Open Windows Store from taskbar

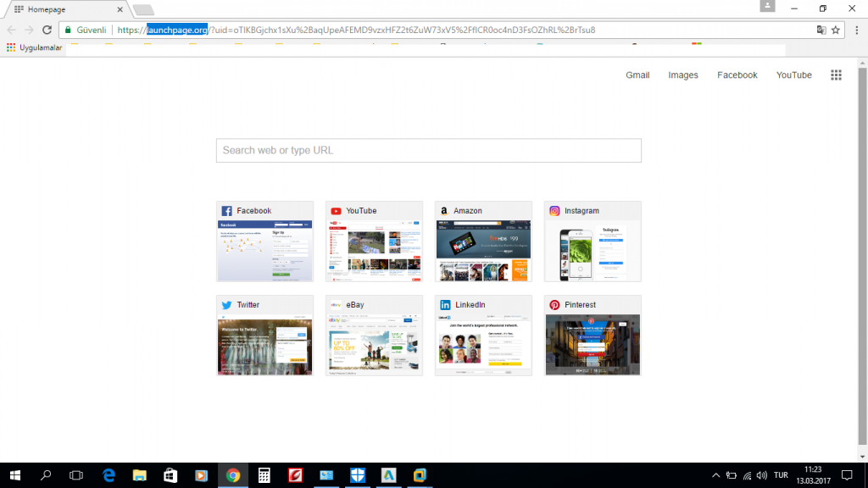(170, 475)
